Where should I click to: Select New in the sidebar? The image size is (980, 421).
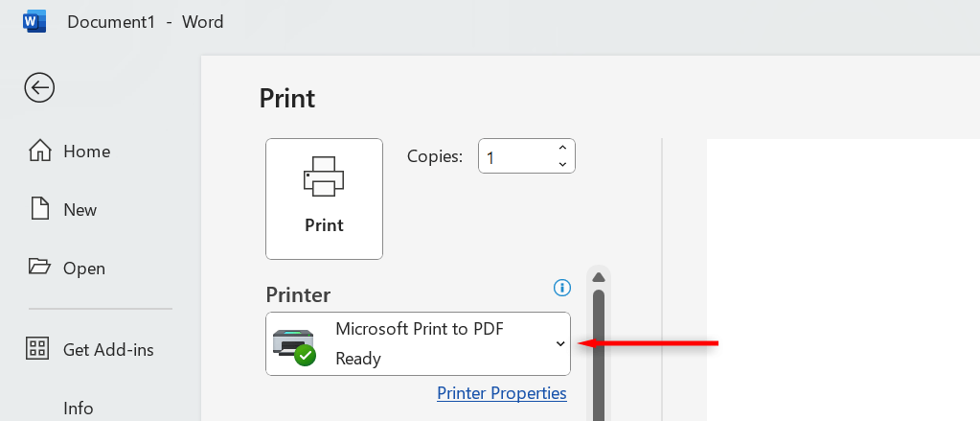click(80, 210)
